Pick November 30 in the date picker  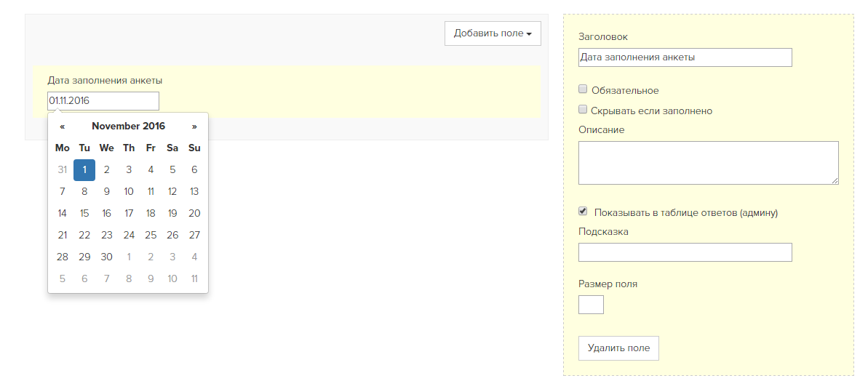coord(106,257)
